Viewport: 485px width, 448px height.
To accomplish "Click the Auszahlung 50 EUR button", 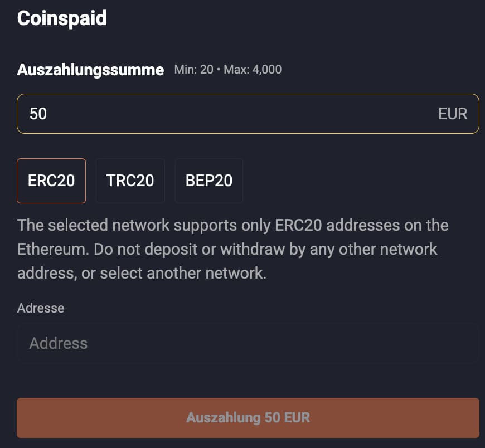I will click(248, 417).
